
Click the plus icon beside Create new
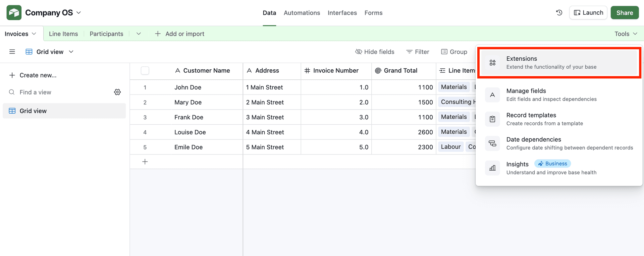(12, 75)
